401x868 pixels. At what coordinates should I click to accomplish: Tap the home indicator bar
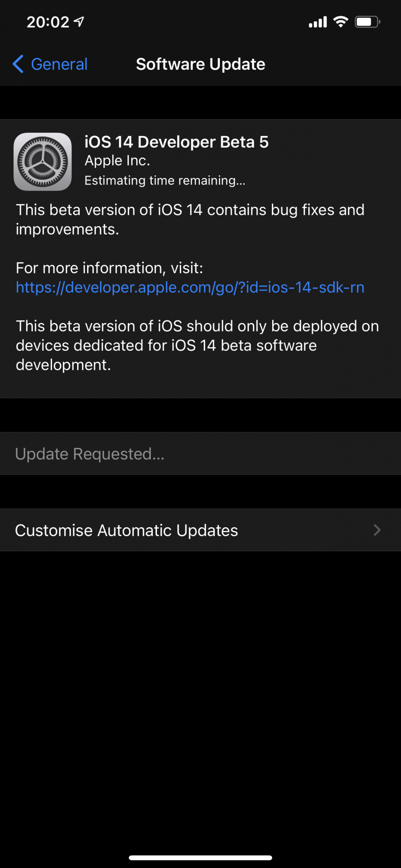click(x=200, y=858)
